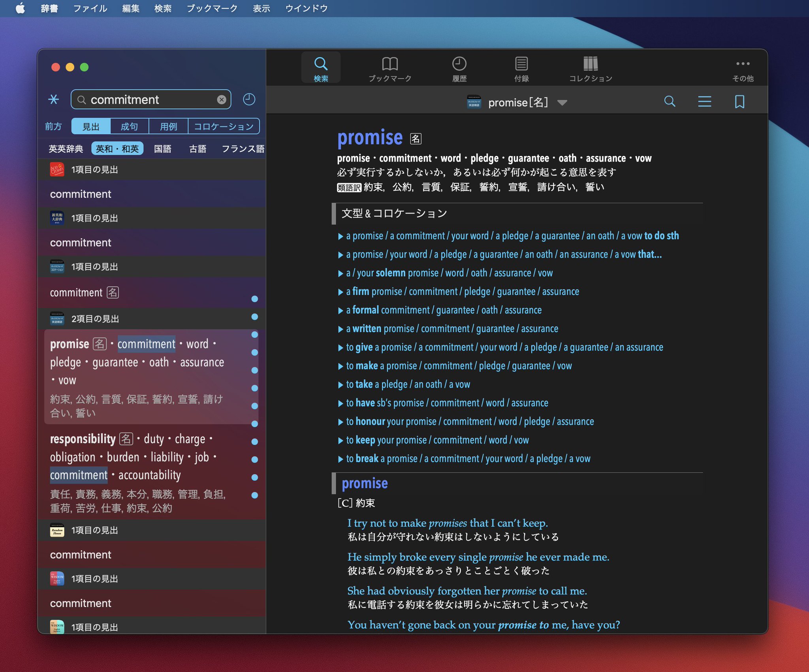Open the コレクション view
Screen dimensions: 809x672
coord(590,67)
